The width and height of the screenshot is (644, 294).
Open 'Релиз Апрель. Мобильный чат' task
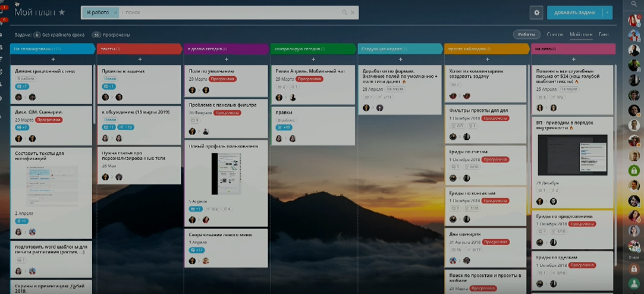point(311,71)
